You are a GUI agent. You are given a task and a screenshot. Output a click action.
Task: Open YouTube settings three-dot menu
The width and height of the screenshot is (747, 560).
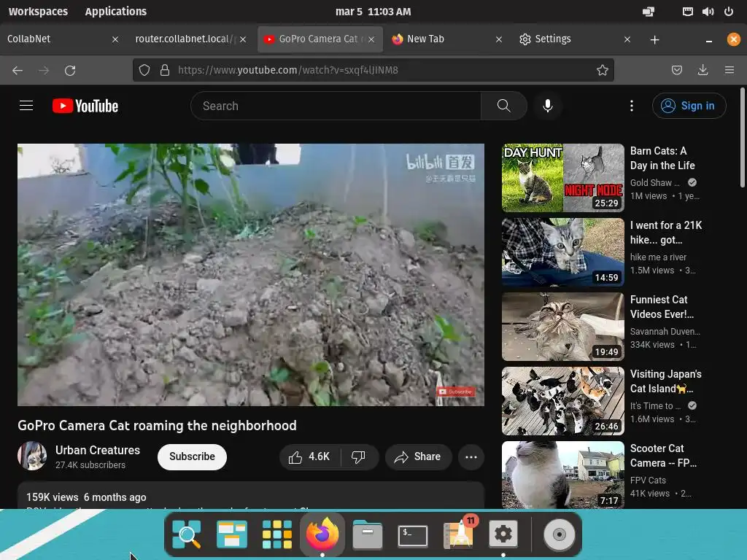coord(632,106)
